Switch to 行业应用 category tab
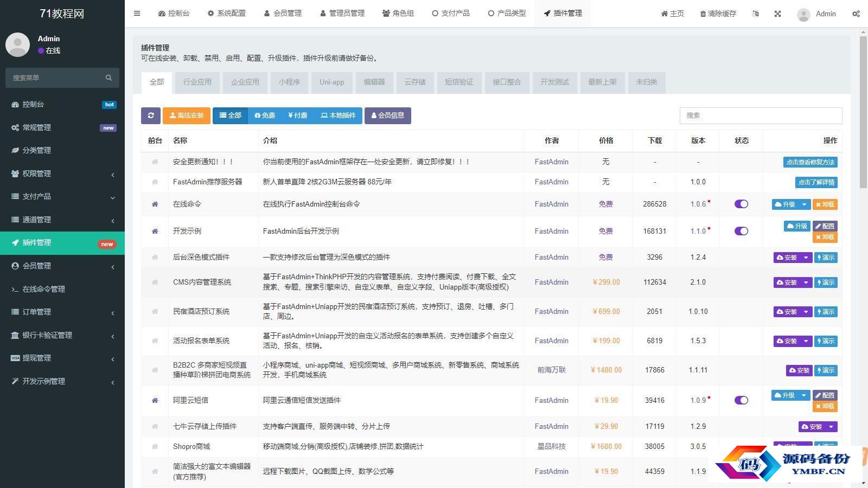 (197, 82)
